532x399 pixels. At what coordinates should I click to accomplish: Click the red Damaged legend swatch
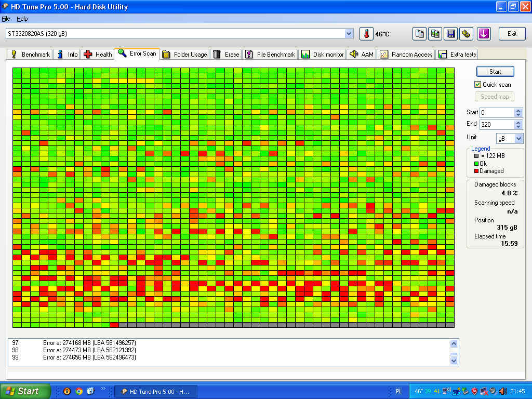point(476,171)
